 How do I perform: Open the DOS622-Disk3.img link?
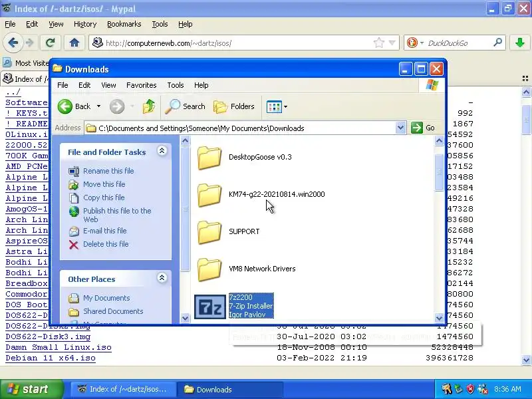(x=48, y=336)
